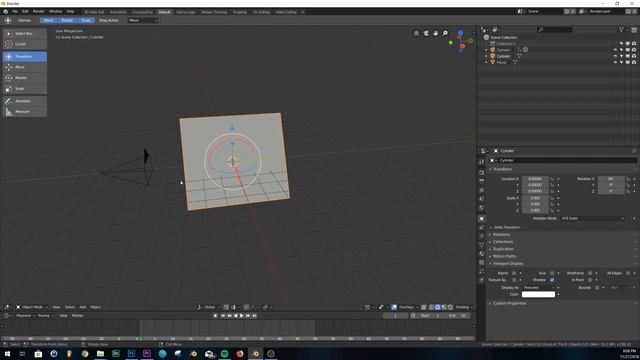Open the Drag Action Move dropdown
640x360 pixels.
tap(143, 20)
